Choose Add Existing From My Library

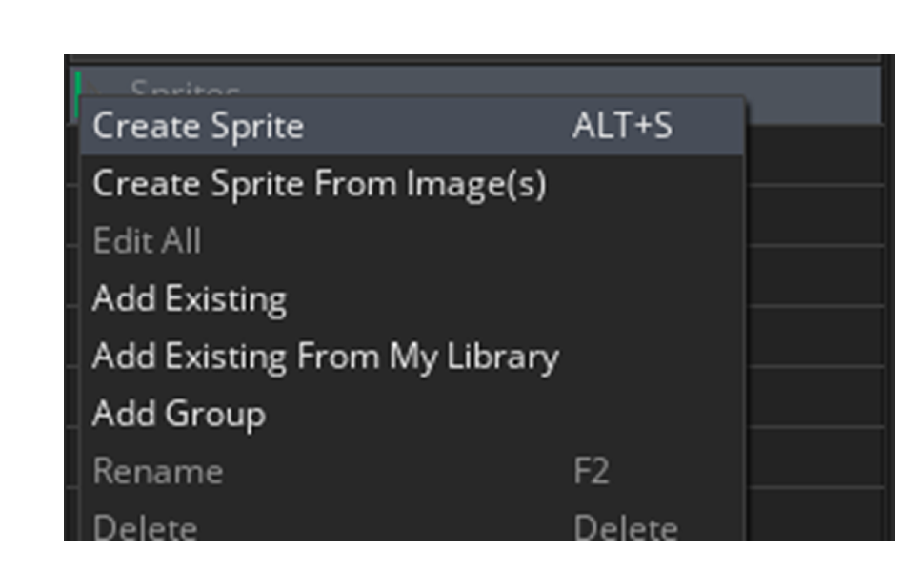pyautogui.click(x=325, y=357)
